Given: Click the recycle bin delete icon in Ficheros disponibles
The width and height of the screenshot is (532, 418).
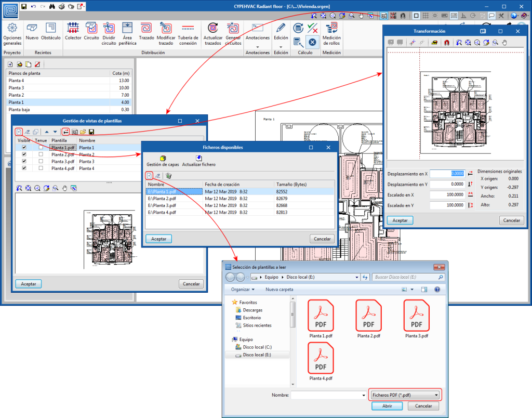Looking at the screenshot, I should [169, 176].
